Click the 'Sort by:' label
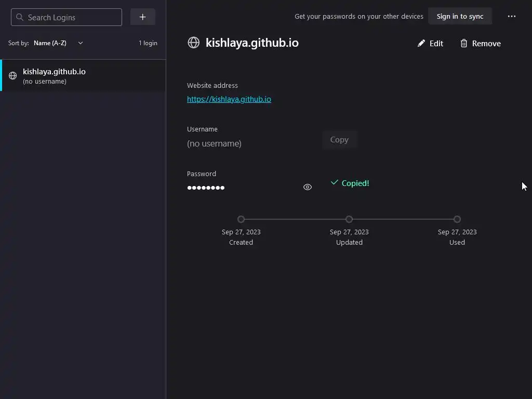Screen dimensions: 532x399 [19, 43]
